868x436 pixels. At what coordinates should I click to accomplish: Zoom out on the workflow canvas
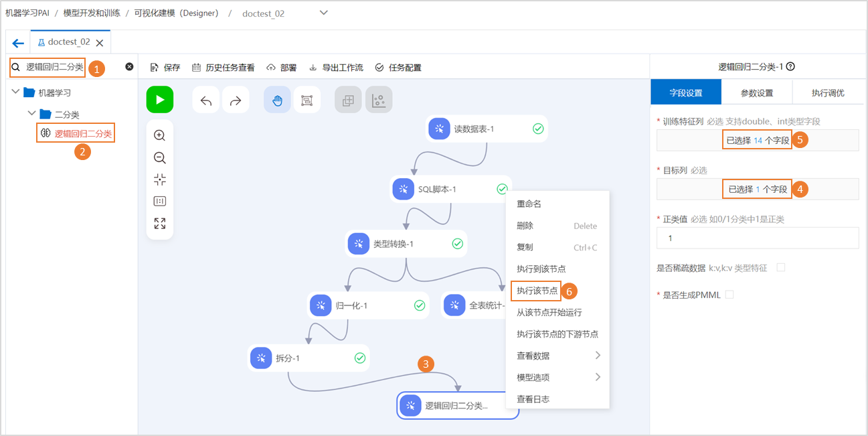coord(160,158)
